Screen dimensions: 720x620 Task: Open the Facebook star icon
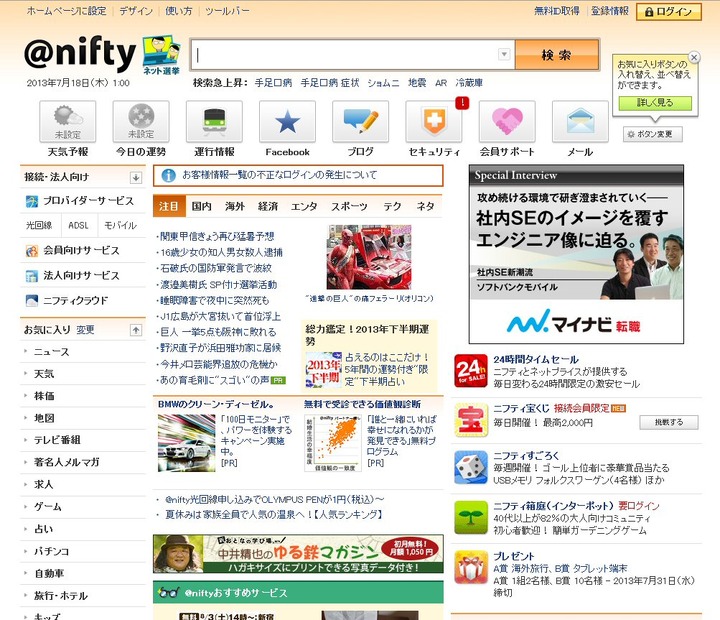(287, 122)
